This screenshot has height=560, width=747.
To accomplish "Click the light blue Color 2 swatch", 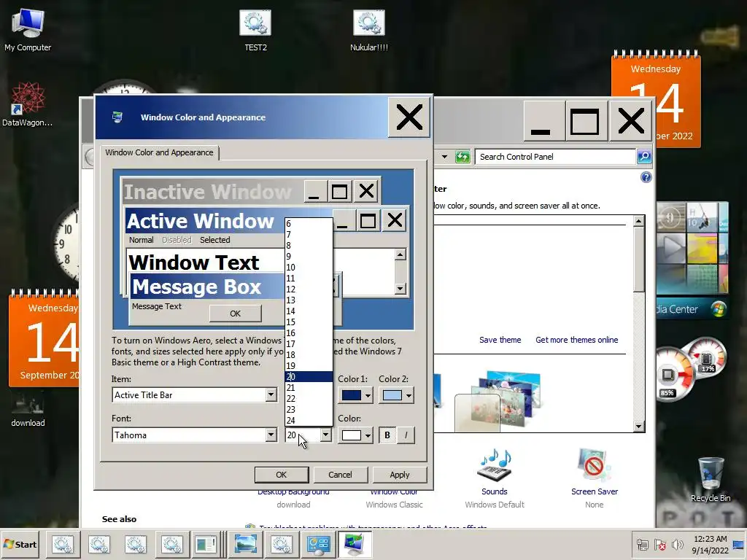I will click(392, 395).
